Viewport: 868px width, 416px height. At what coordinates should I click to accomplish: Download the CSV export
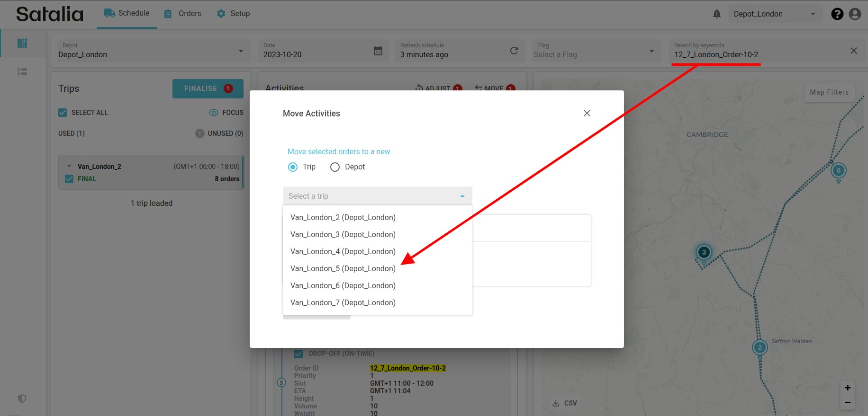[565, 403]
